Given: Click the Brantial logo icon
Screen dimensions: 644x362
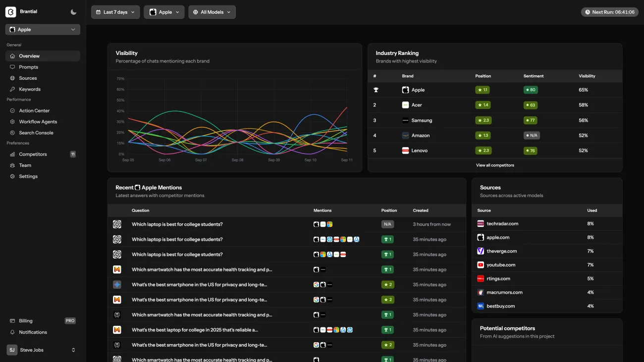Looking at the screenshot, I should click(x=11, y=12).
